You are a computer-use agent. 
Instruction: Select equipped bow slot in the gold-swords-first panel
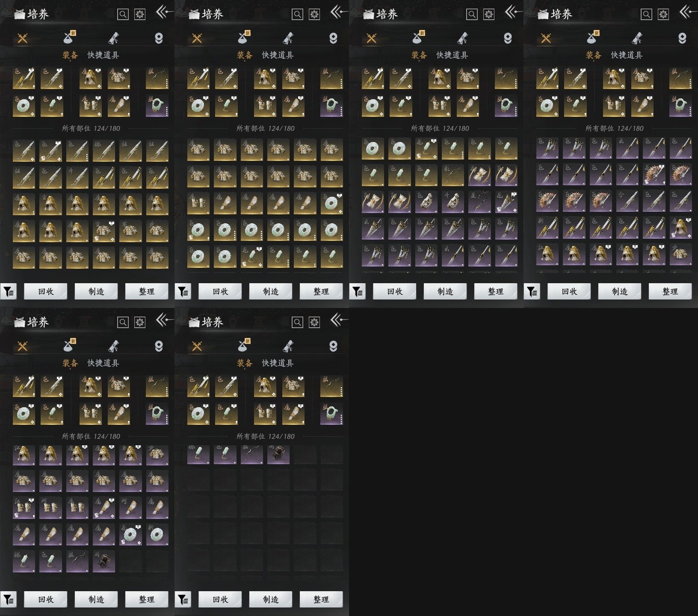(x=157, y=78)
